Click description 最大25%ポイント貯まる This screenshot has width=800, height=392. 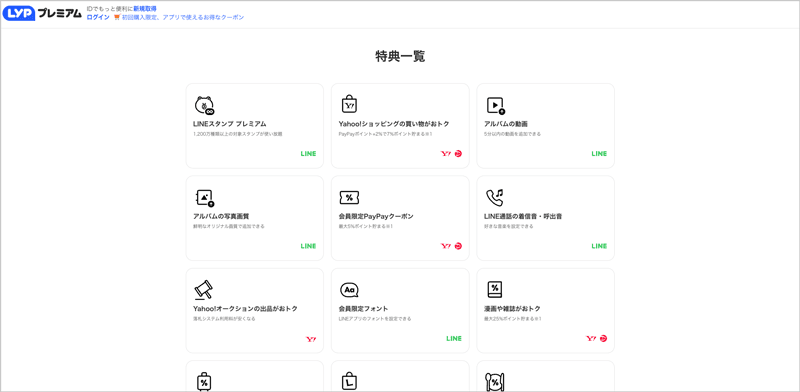(513, 318)
